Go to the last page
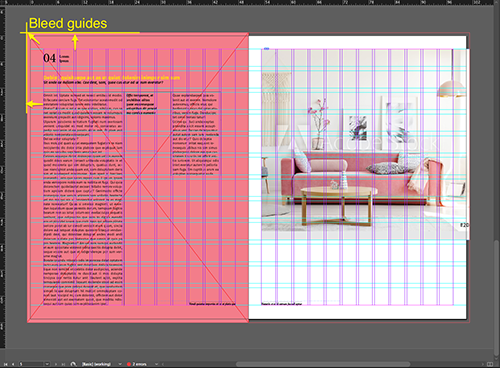500x368 pixels. pyautogui.click(x=63, y=364)
